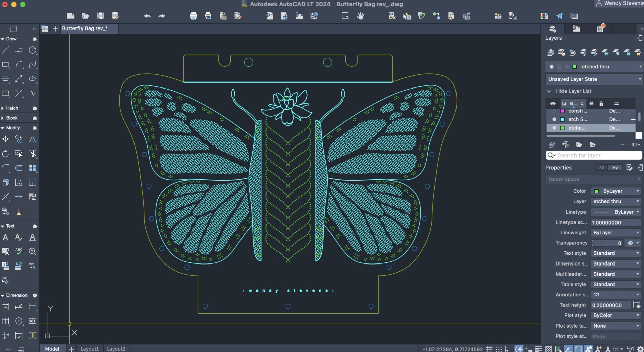Viewport: 644px width, 352px height.
Task: Click Hide Layer List
Action: 573,91
